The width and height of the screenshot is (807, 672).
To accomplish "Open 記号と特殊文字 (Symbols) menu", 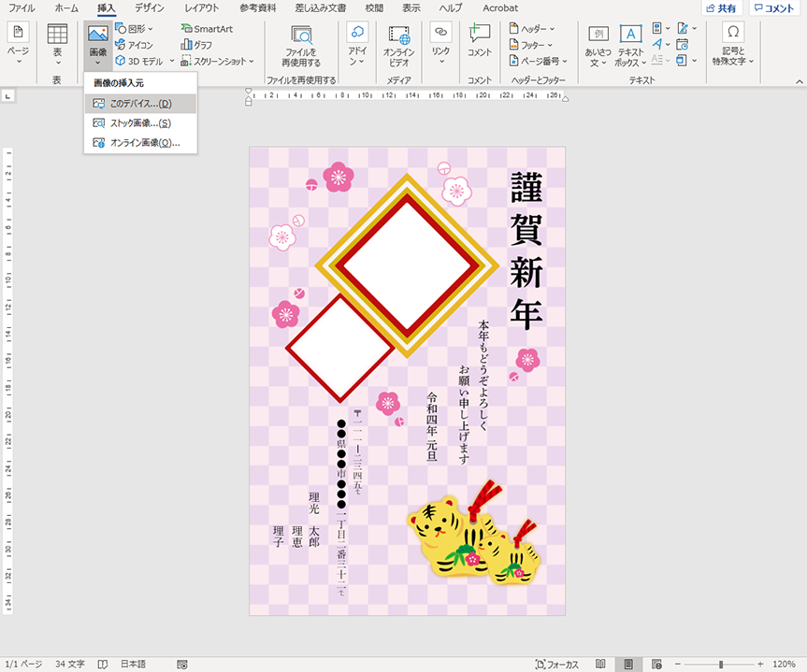I will coord(733,45).
